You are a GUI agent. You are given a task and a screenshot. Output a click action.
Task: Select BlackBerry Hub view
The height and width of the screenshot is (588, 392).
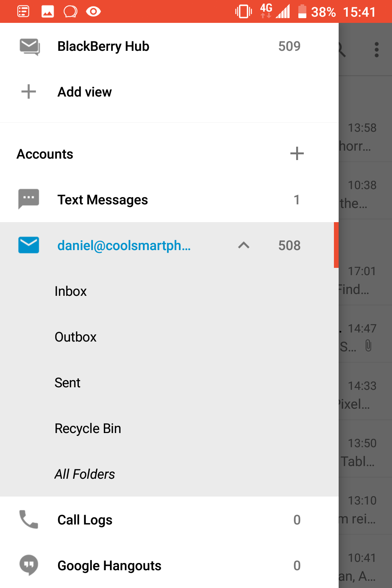coord(169,46)
